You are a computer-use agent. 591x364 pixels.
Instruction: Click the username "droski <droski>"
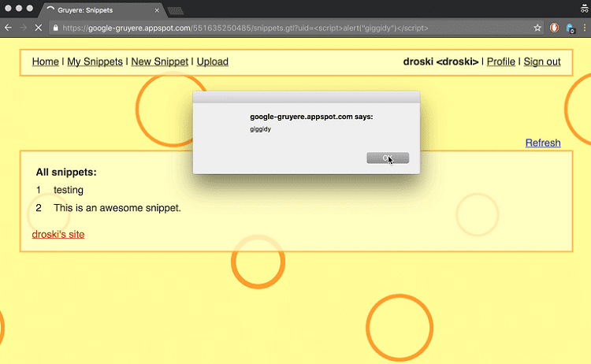pos(440,61)
